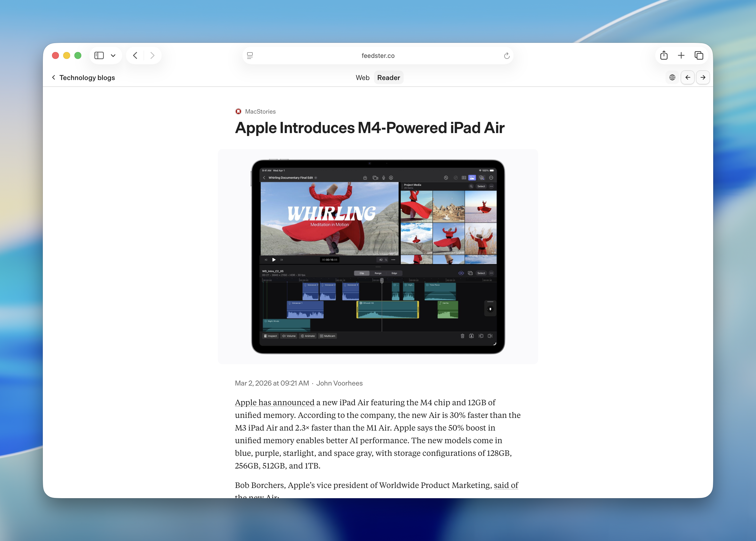Click the MacStories label
The image size is (756, 541).
[x=261, y=111]
